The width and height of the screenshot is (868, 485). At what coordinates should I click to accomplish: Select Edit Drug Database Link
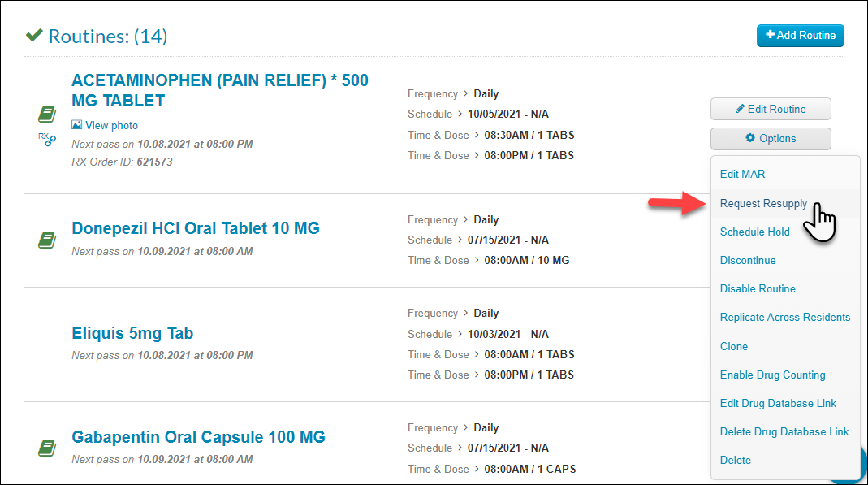pos(778,404)
